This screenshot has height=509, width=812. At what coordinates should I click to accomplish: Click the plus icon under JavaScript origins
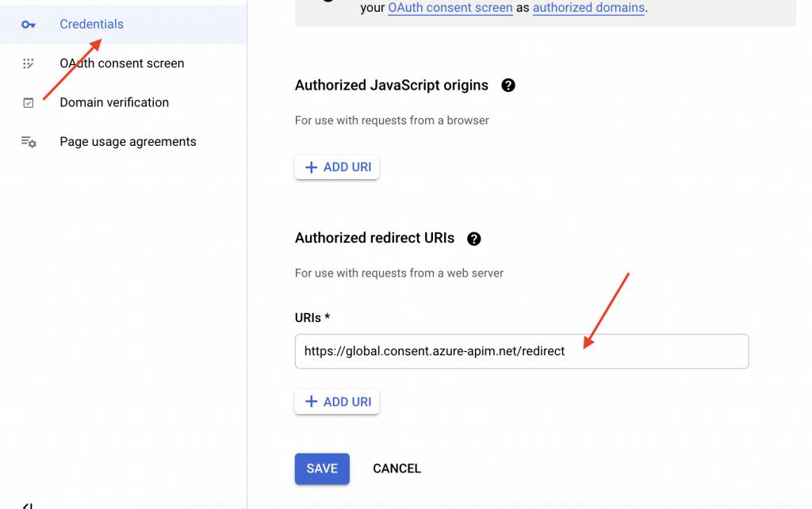(x=312, y=167)
